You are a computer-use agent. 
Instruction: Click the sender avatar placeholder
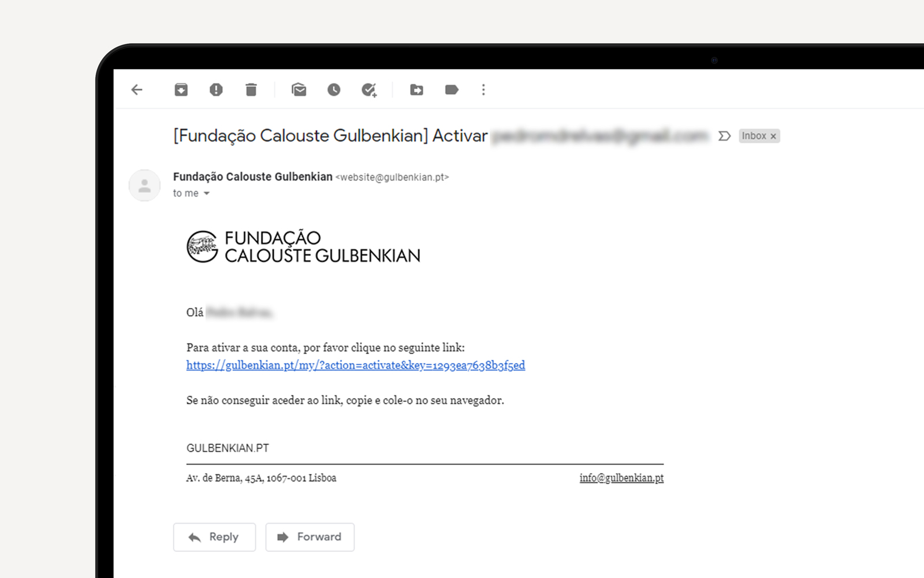(144, 186)
